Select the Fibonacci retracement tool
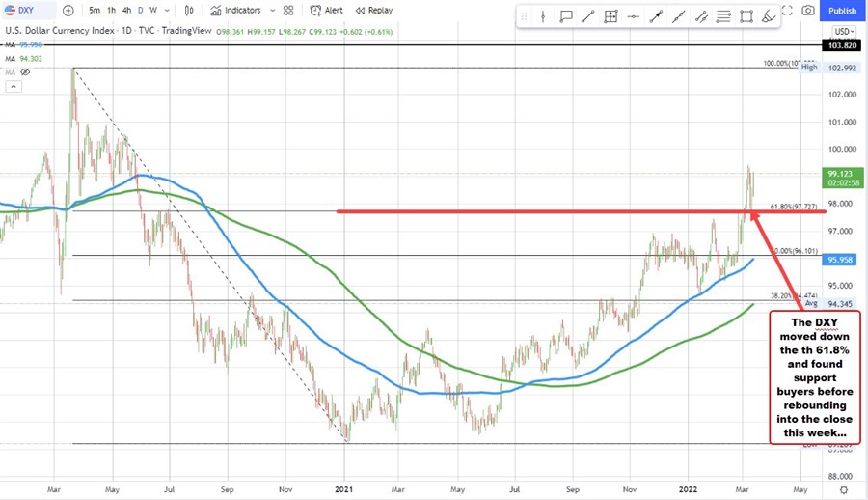This screenshot has width=868, height=500. pos(723,16)
